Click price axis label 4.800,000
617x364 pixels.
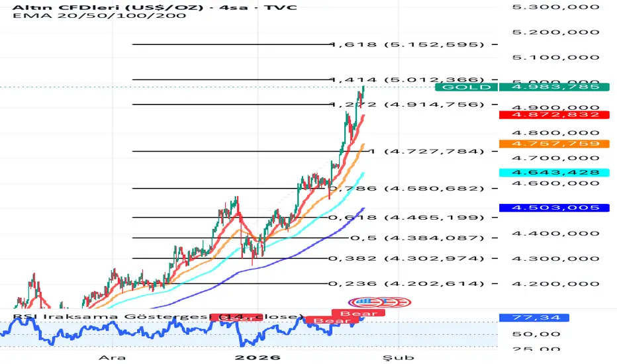pos(555,132)
